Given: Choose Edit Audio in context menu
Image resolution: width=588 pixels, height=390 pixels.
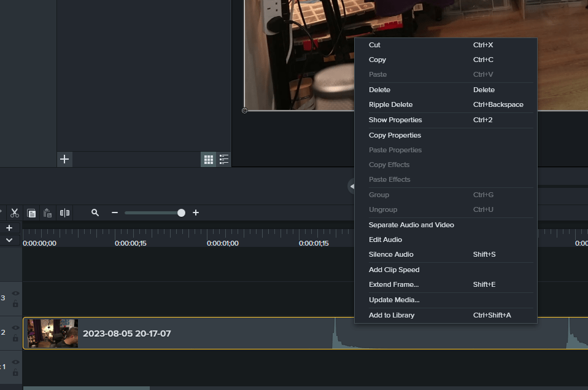Looking at the screenshot, I should [446, 240].
